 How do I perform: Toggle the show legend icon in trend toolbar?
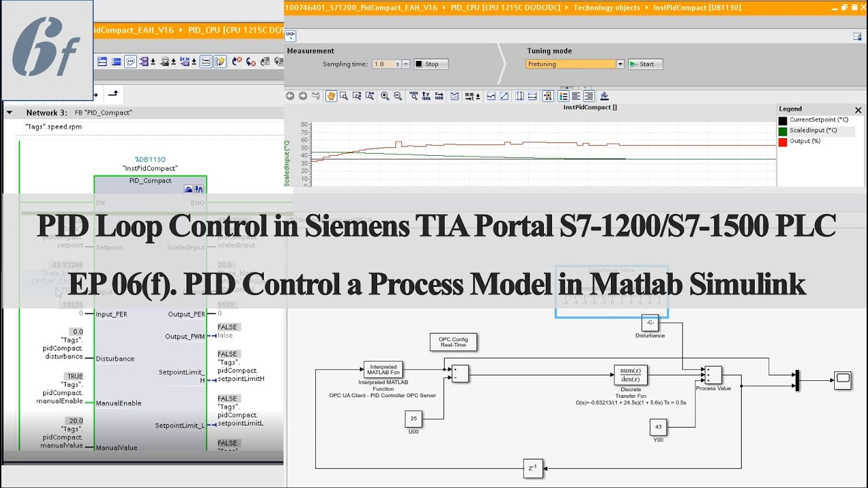564,96
